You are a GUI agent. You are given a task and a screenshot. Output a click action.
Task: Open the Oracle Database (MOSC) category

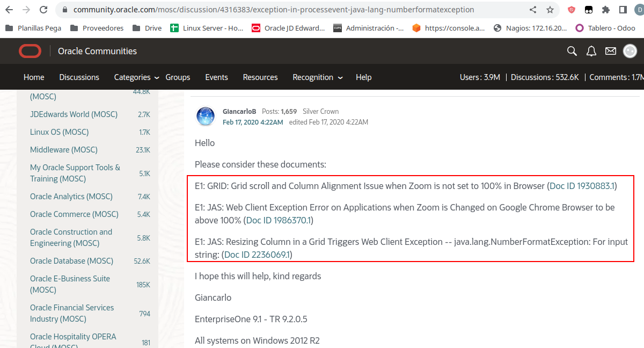tap(72, 261)
